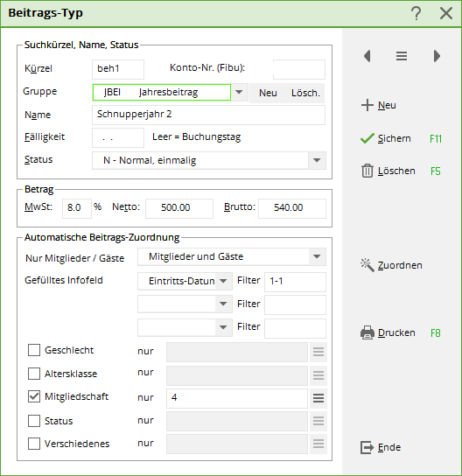Click the Zuordnen magic wand icon

tap(367, 265)
